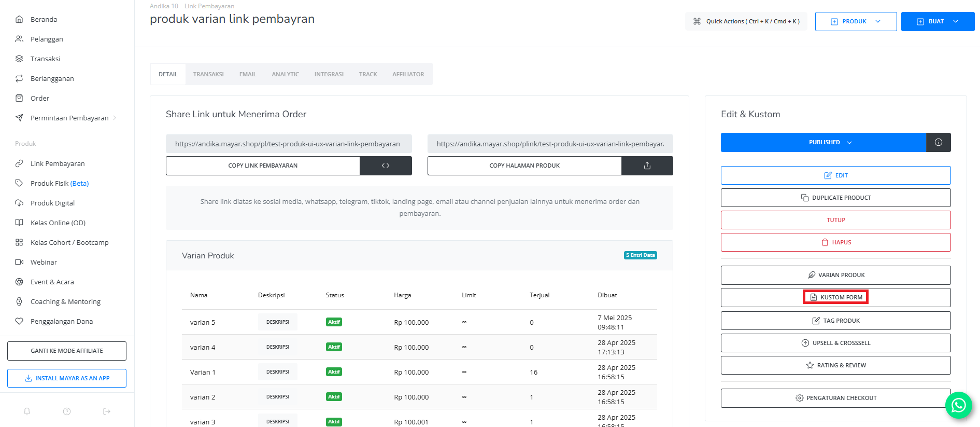
Task: Click COPY HALAMAN PRODUK button
Action: click(x=524, y=166)
